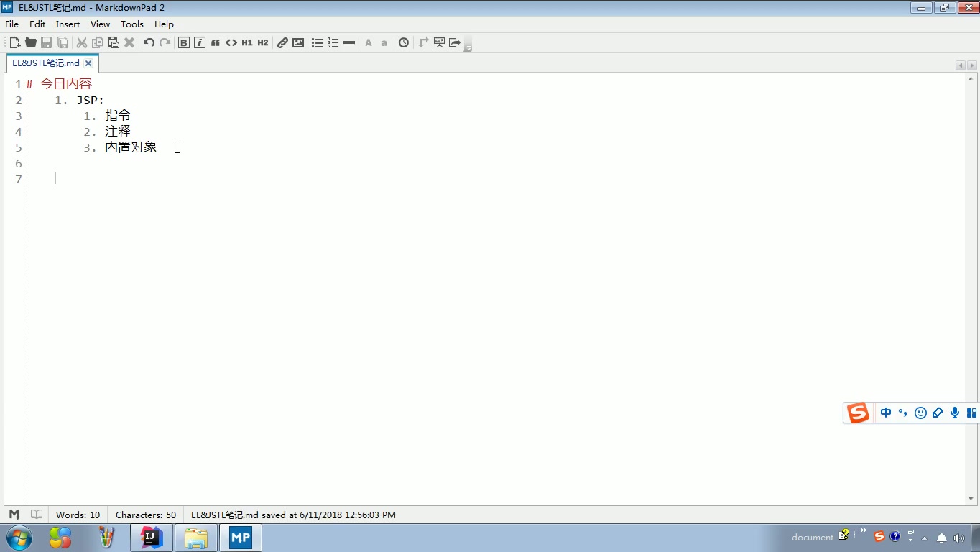Copy selection using the toolbar icon
Viewport: 980px width, 552px height.
(98, 43)
